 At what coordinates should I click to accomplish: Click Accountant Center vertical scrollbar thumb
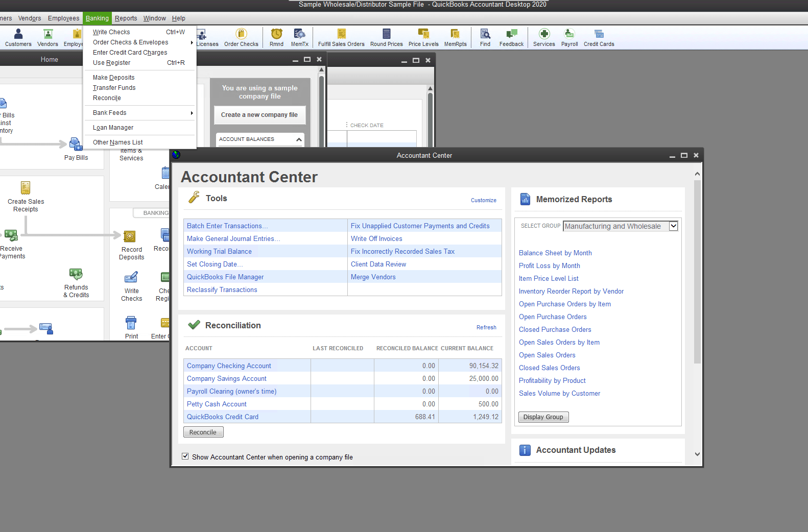click(697, 272)
